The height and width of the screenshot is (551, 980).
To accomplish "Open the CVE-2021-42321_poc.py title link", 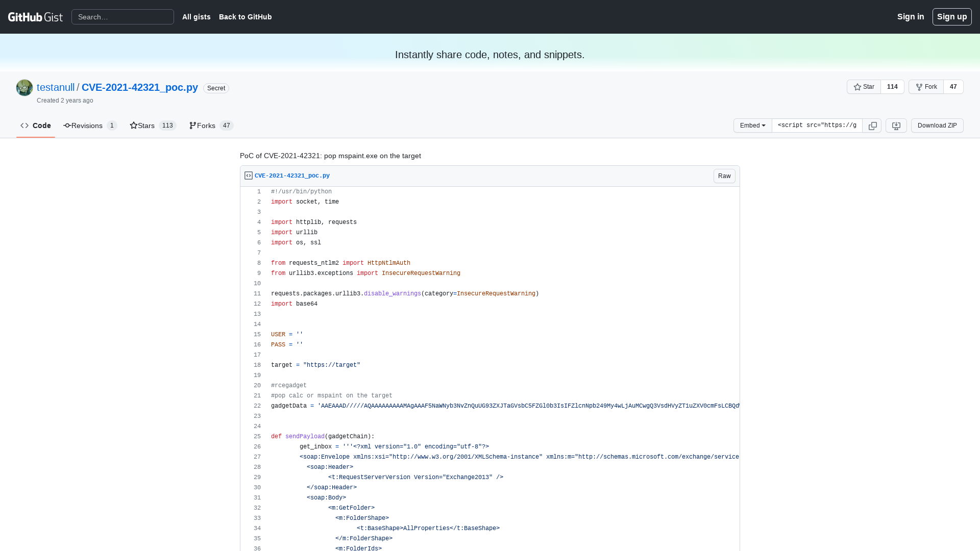I will click(140, 87).
